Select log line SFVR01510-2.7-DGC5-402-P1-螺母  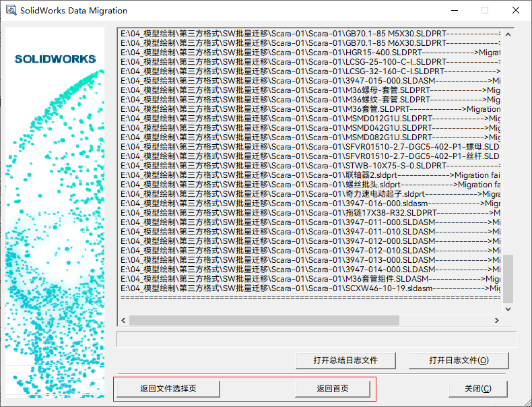click(310, 147)
